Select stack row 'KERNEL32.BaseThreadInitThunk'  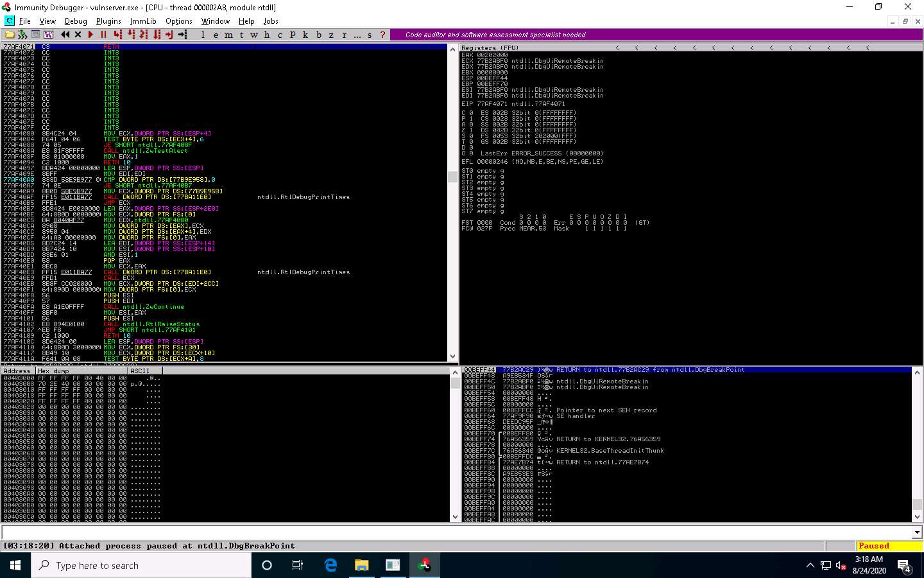(x=610, y=451)
